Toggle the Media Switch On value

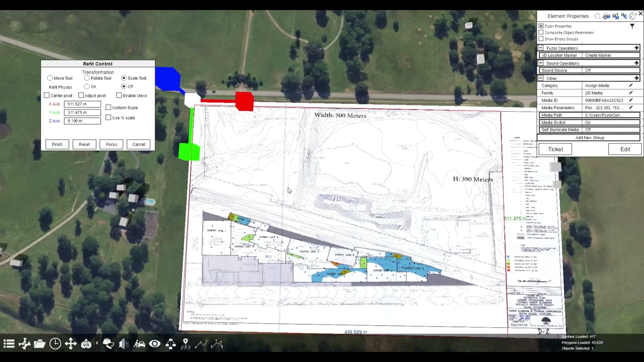tap(611, 122)
